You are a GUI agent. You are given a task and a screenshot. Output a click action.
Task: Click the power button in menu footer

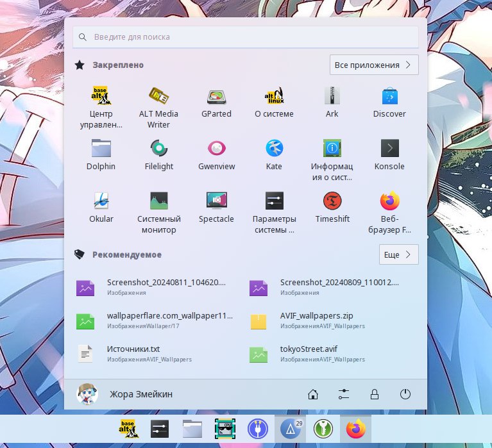(x=405, y=394)
